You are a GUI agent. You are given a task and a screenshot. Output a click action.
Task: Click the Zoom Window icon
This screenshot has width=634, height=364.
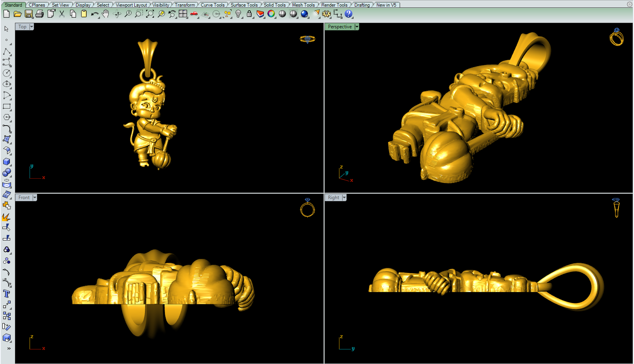pos(139,14)
